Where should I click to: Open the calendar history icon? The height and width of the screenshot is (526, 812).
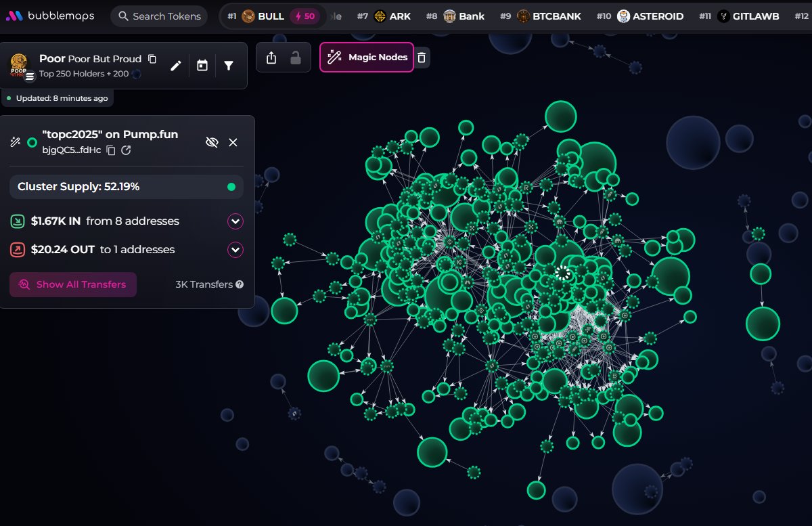click(x=202, y=66)
